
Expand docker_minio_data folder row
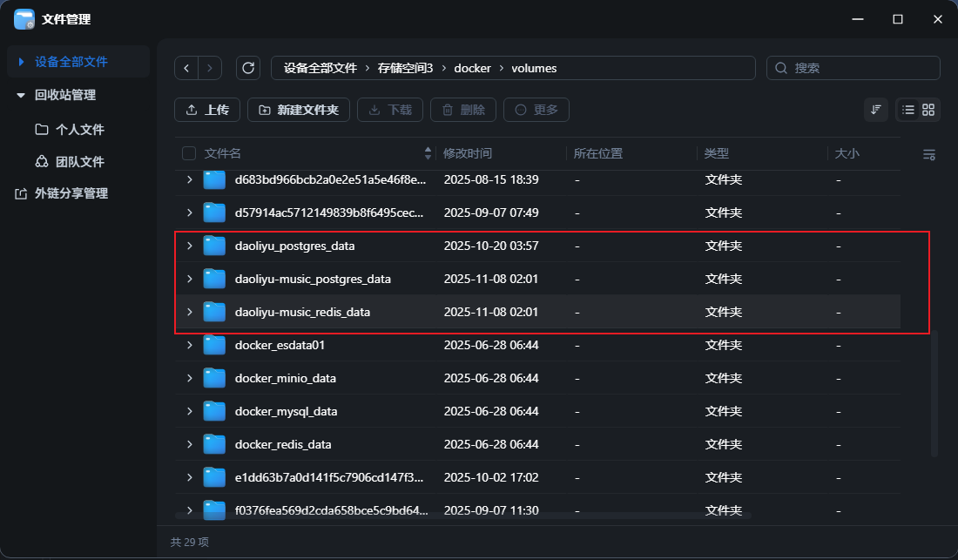tap(189, 378)
